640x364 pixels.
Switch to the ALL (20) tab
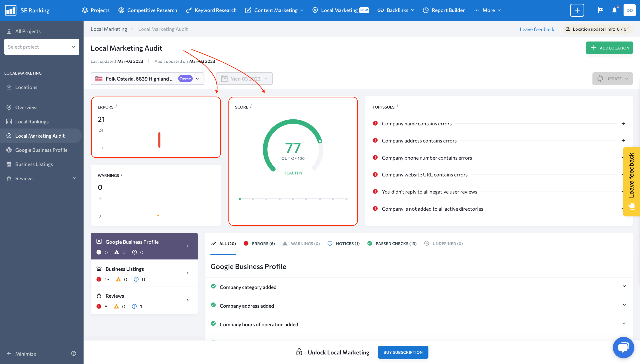pos(223,243)
